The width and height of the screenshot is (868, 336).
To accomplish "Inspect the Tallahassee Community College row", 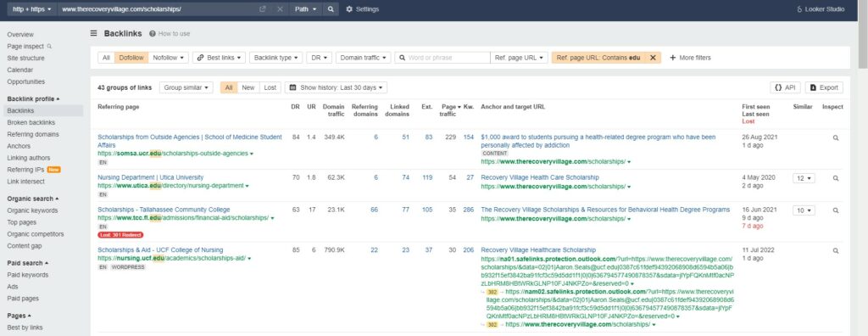I will 835,210.
